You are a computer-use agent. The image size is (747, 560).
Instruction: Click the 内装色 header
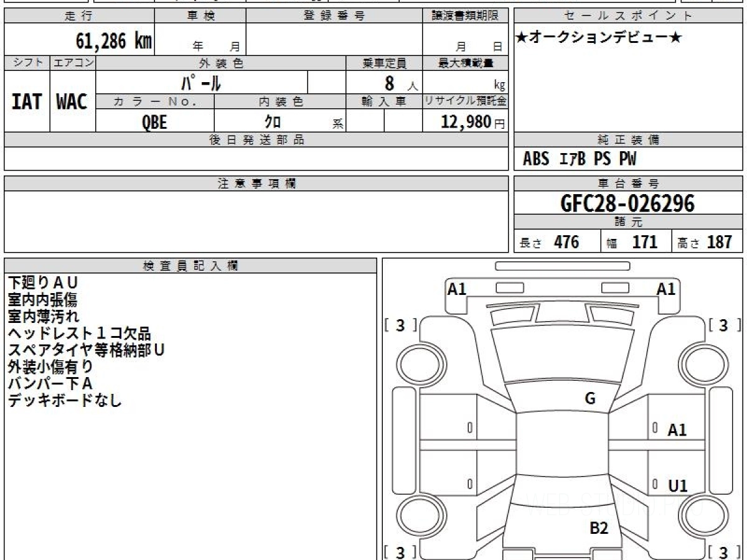pyautogui.click(x=280, y=101)
